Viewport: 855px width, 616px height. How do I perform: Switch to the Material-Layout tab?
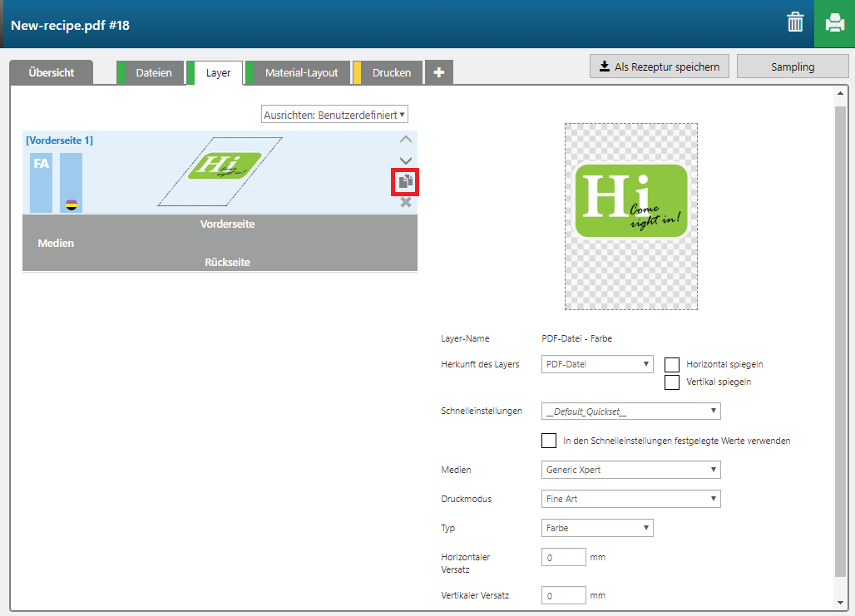[301, 73]
